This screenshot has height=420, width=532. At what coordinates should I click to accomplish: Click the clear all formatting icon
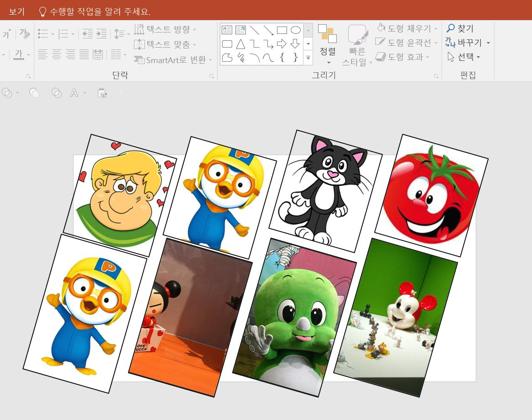pyautogui.click(x=24, y=33)
